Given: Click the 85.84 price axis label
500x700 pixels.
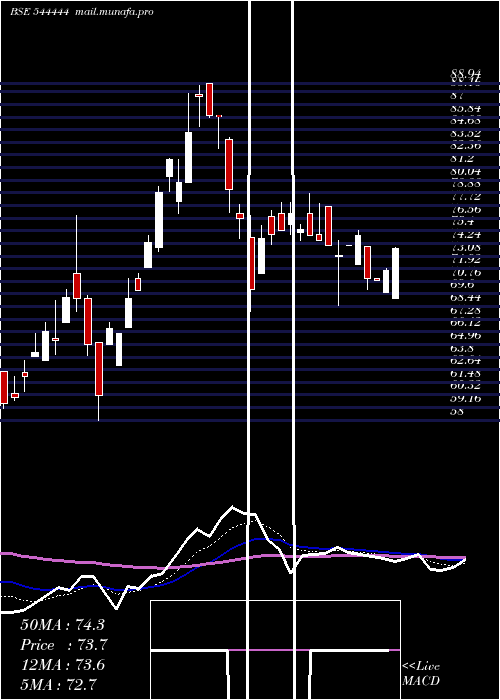Looking at the screenshot, I should click(x=465, y=108).
